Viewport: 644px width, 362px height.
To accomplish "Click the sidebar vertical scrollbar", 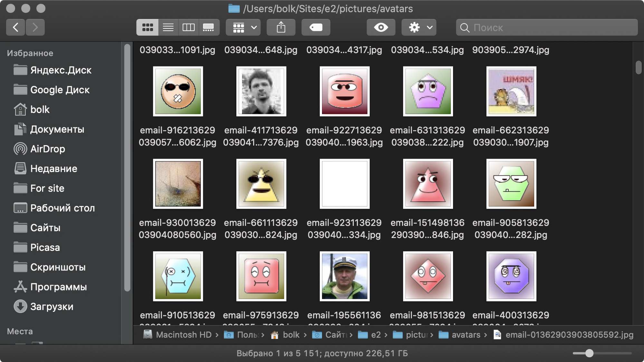I will (127, 167).
